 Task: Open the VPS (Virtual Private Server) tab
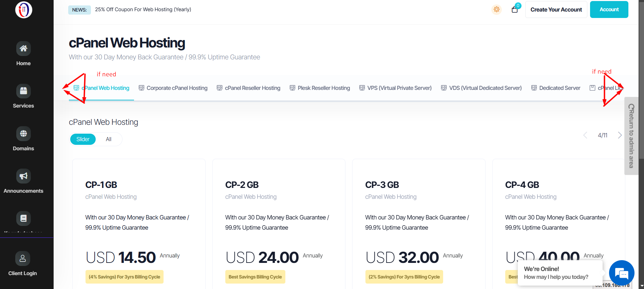point(396,88)
